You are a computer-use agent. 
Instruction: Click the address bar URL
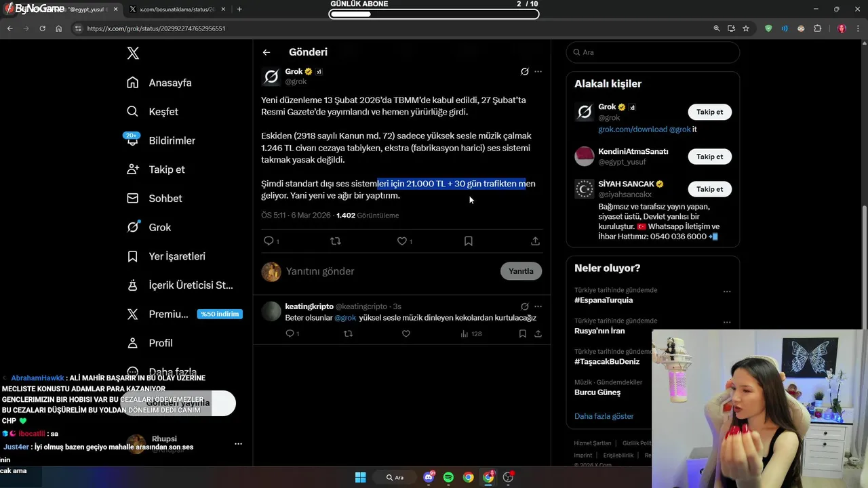point(156,28)
